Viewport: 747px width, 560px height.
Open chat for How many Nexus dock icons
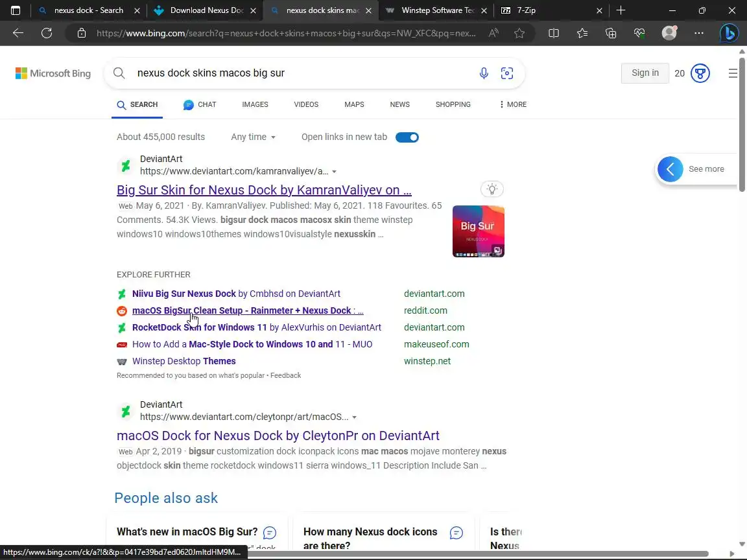[x=456, y=532]
